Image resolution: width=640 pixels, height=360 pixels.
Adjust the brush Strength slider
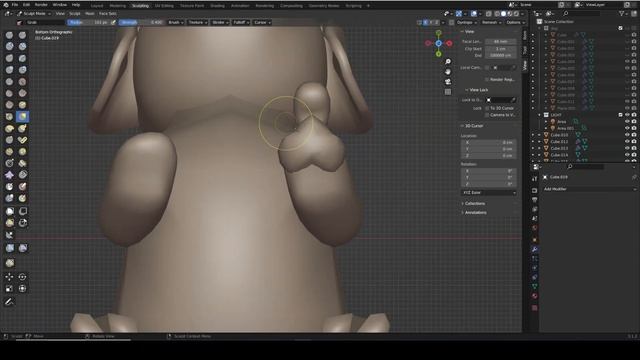click(141, 22)
